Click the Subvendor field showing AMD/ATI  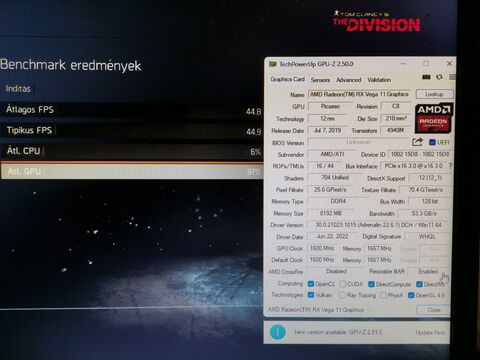click(332, 154)
